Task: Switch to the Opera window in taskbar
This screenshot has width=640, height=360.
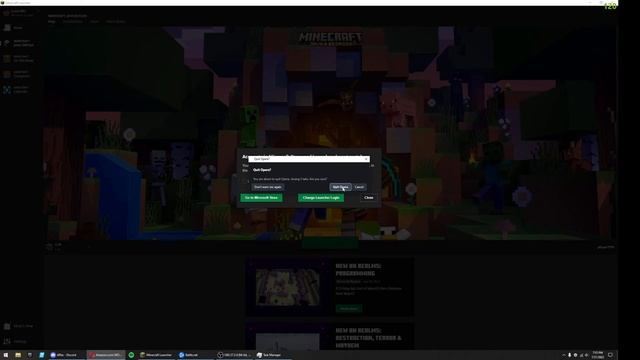Action: click(105, 355)
